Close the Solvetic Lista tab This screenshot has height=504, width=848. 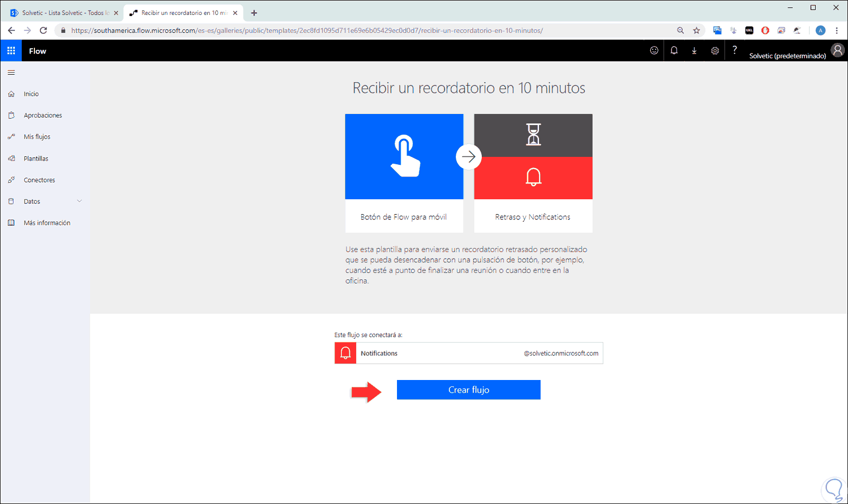[116, 13]
